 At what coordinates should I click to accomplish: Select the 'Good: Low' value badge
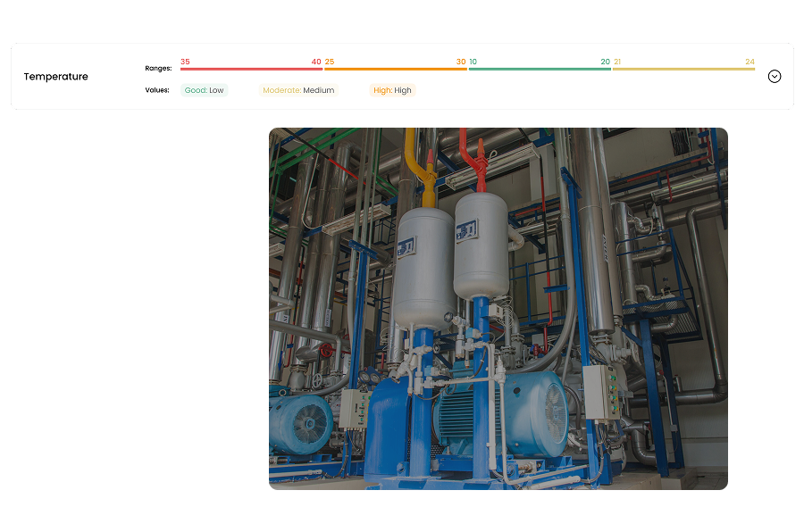tap(204, 90)
